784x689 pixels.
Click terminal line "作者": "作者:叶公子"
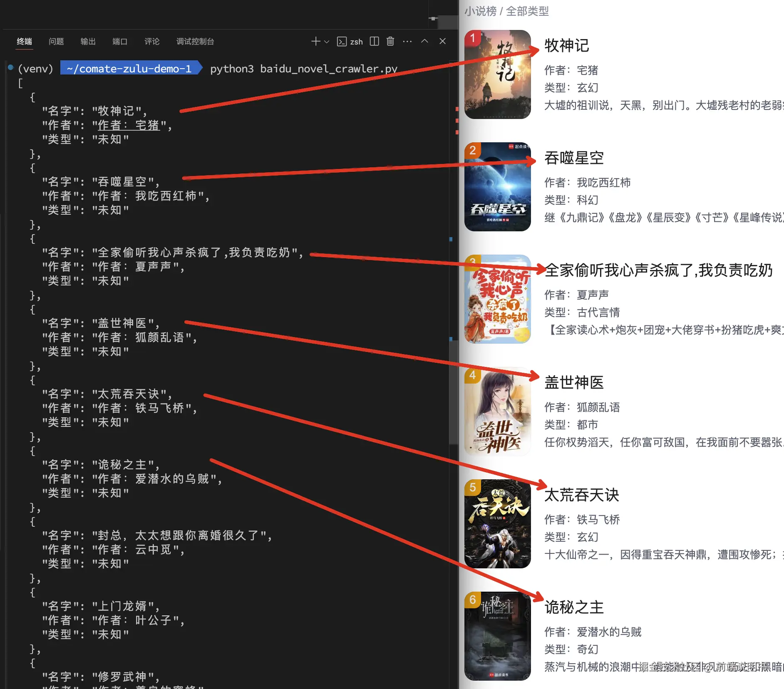(x=113, y=620)
